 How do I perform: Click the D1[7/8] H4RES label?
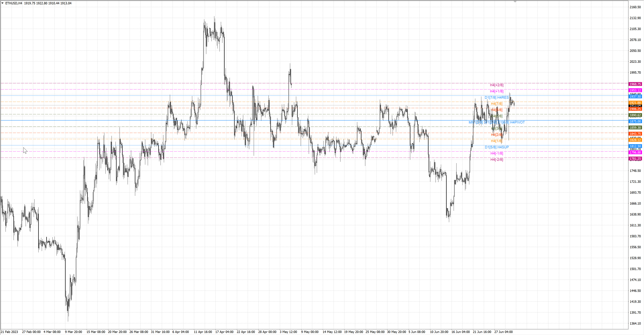coord(496,98)
